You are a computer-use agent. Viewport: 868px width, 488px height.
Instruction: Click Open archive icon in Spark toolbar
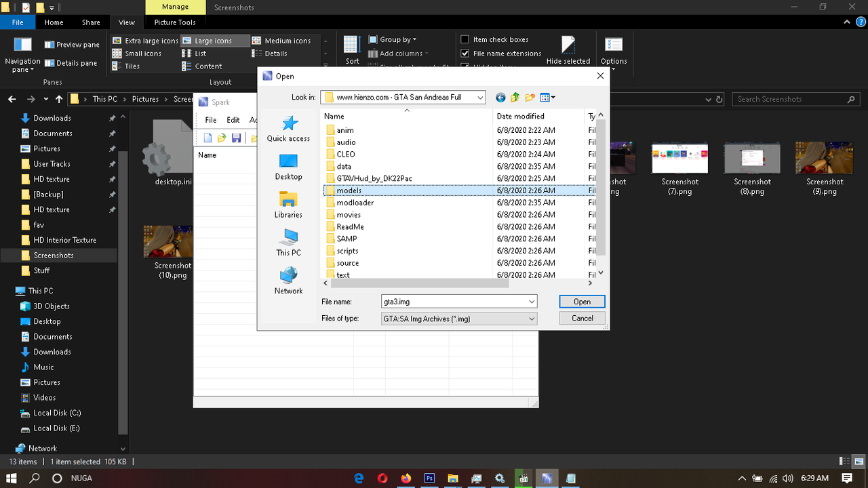coord(222,138)
